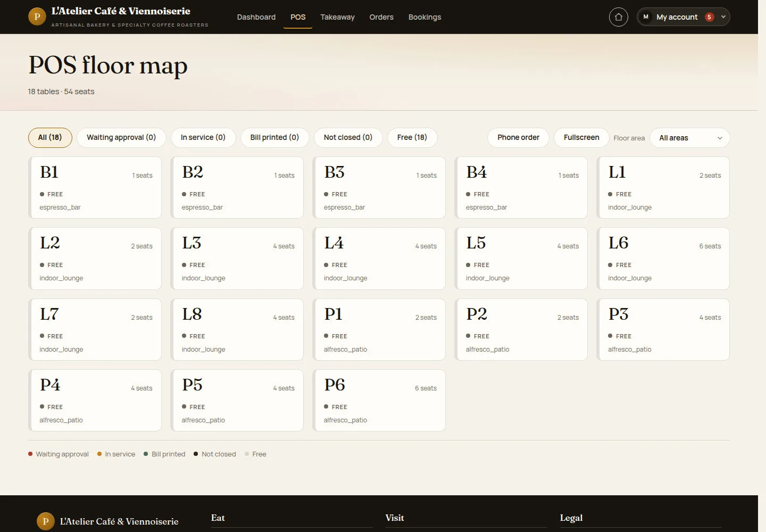Click the Legal footer heading
This screenshot has height=532, width=766.
pyautogui.click(x=571, y=518)
